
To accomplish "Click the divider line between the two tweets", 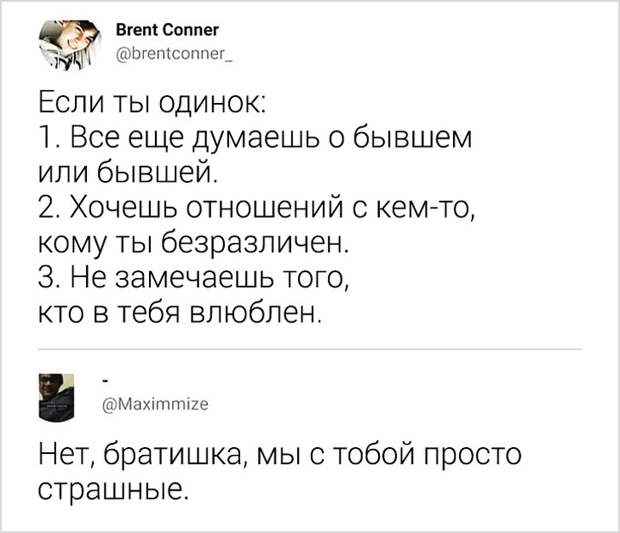I will (310, 350).
